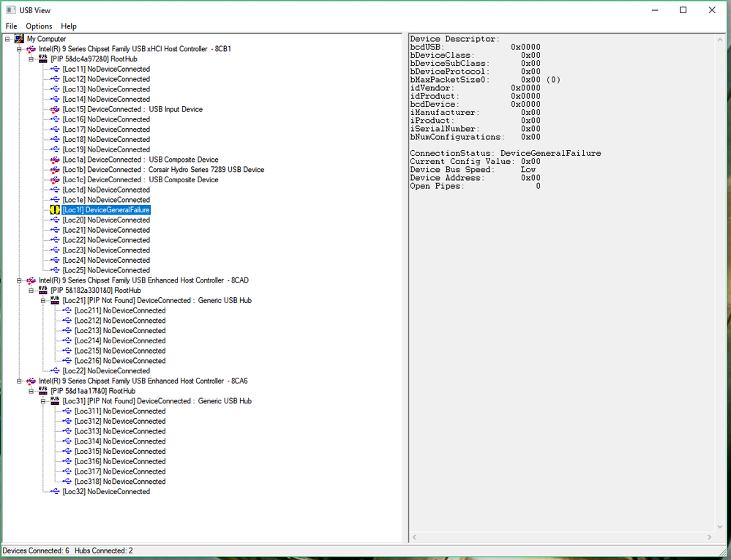Click the USB Input Device icon at Loc15
This screenshot has height=560, width=731.
click(55, 109)
